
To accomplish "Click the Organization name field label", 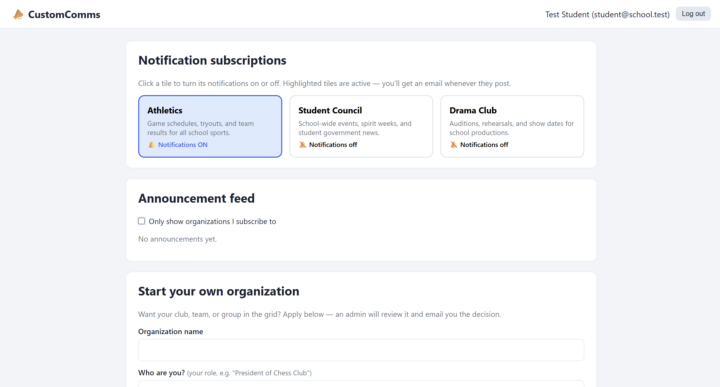I will click(x=171, y=331).
